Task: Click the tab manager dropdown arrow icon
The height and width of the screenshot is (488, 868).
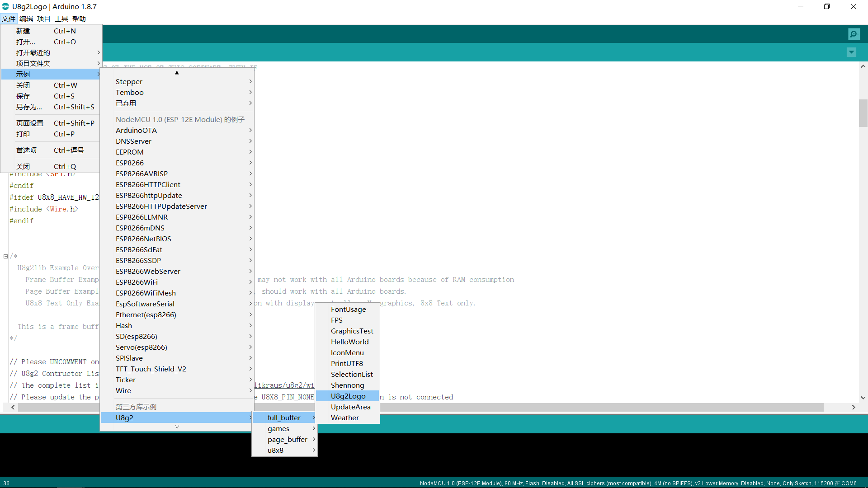Action: click(x=851, y=52)
